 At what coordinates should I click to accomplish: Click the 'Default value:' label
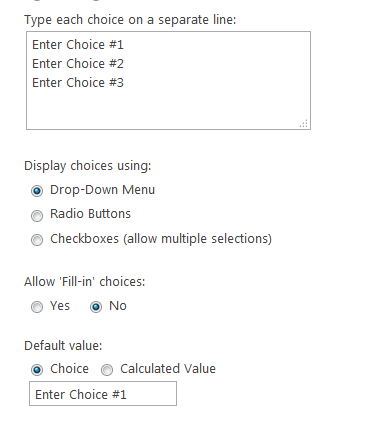click(x=63, y=345)
